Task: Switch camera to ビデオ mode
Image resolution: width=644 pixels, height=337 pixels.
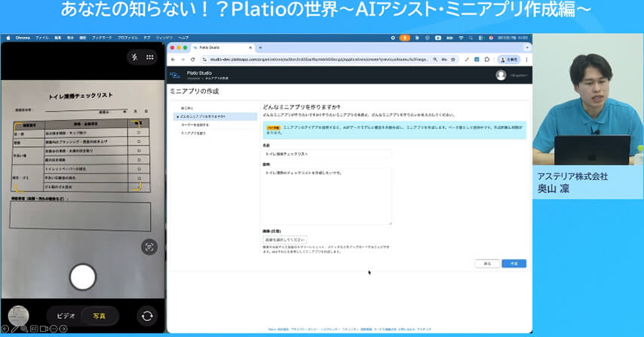Action: tap(66, 316)
